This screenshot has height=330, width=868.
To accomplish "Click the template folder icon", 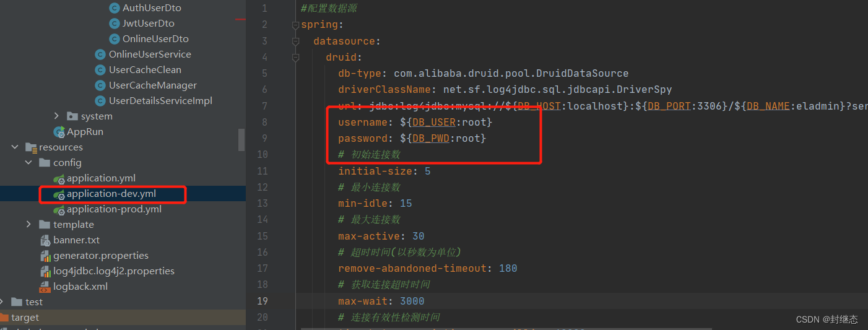I will tap(45, 225).
